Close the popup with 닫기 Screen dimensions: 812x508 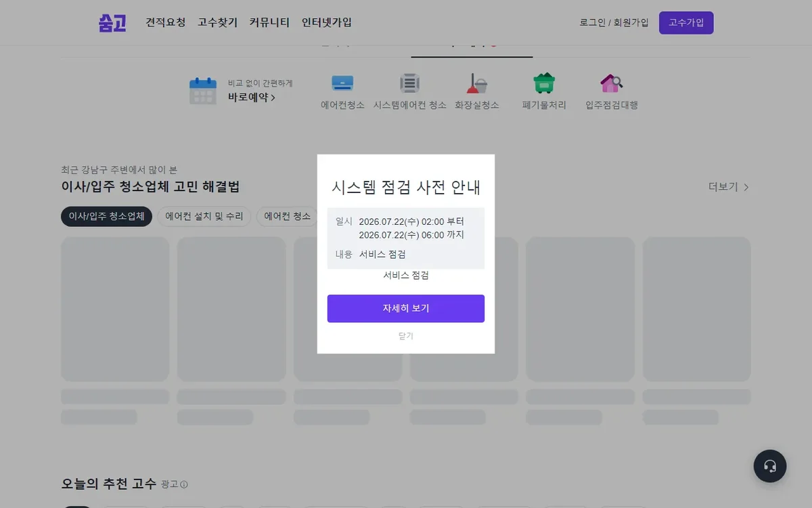coord(406,336)
